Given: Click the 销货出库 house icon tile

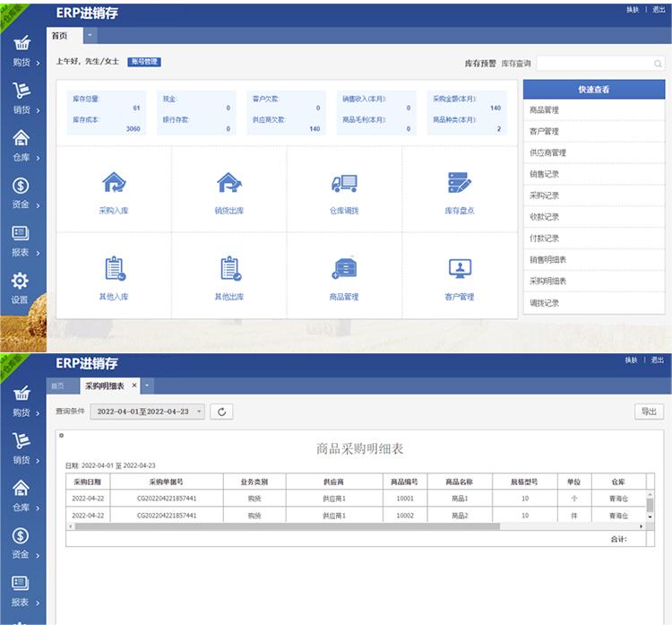Looking at the screenshot, I should coord(228,183).
